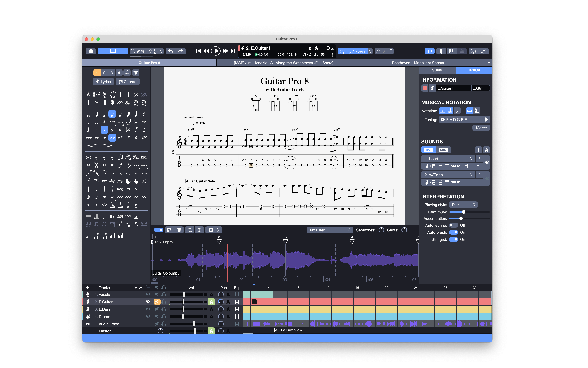Select the slap technique
Viewport: 588px width, 368px height.
coord(112,181)
